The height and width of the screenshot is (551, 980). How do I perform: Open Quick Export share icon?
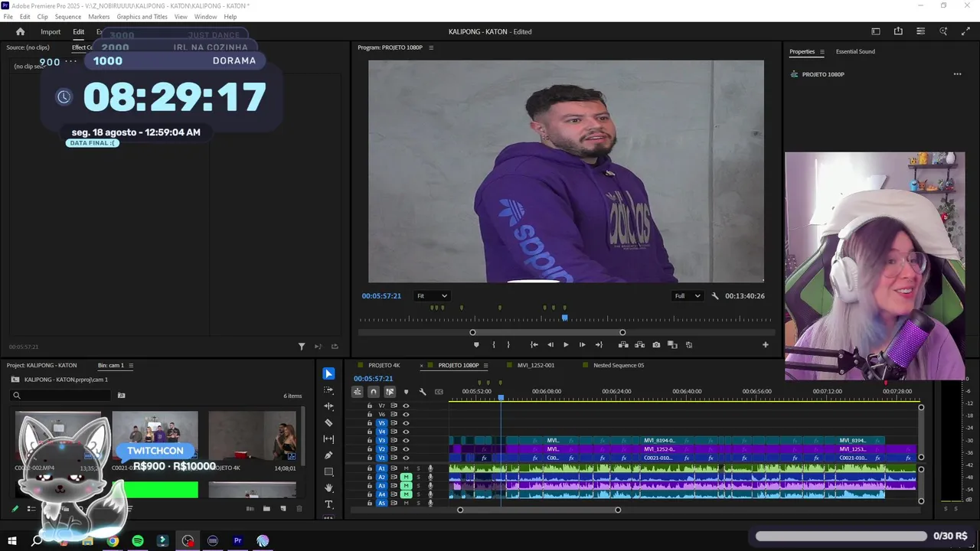(898, 31)
